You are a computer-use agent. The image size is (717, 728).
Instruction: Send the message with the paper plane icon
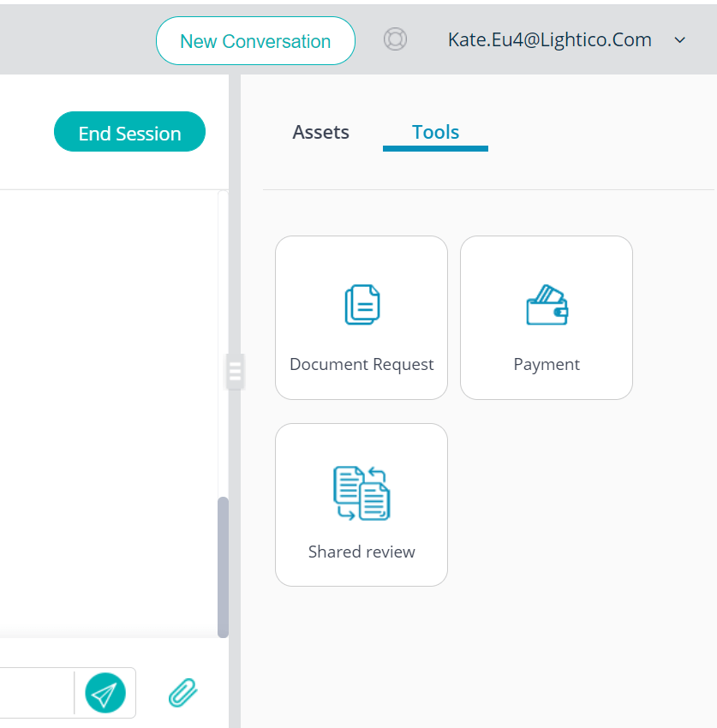105,693
